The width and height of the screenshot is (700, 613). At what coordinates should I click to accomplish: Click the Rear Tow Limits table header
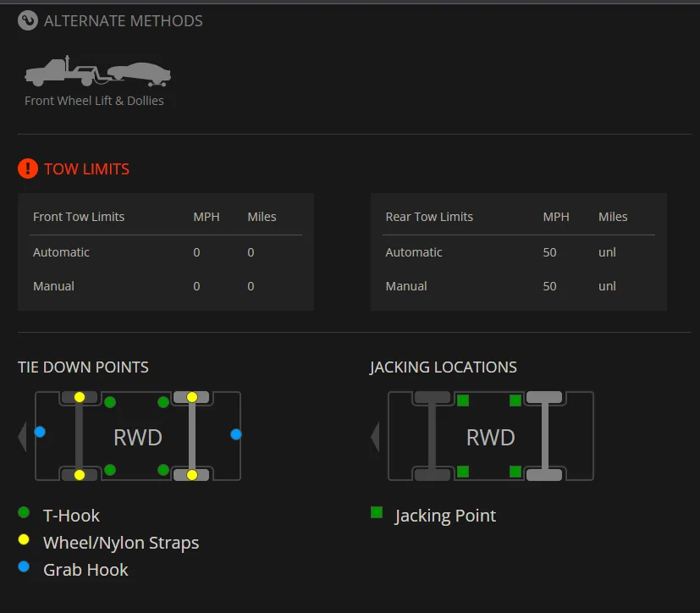point(429,217)
